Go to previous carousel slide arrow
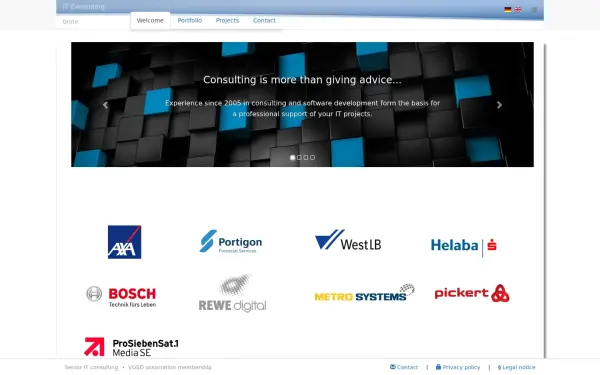 click(x=105, y=105)
